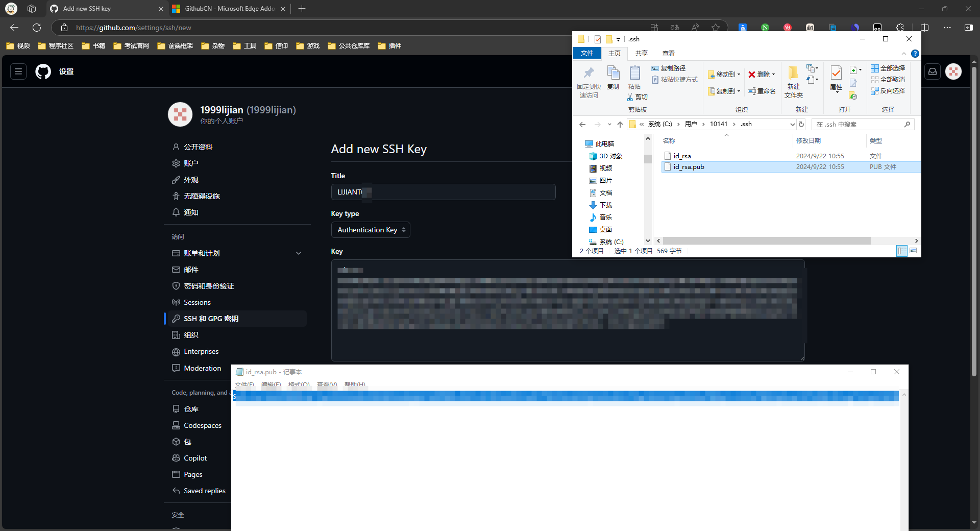Click Deselect all in Explorer ribbon
Viewport: 980px width, 531px height.
[x=888, y=80]
